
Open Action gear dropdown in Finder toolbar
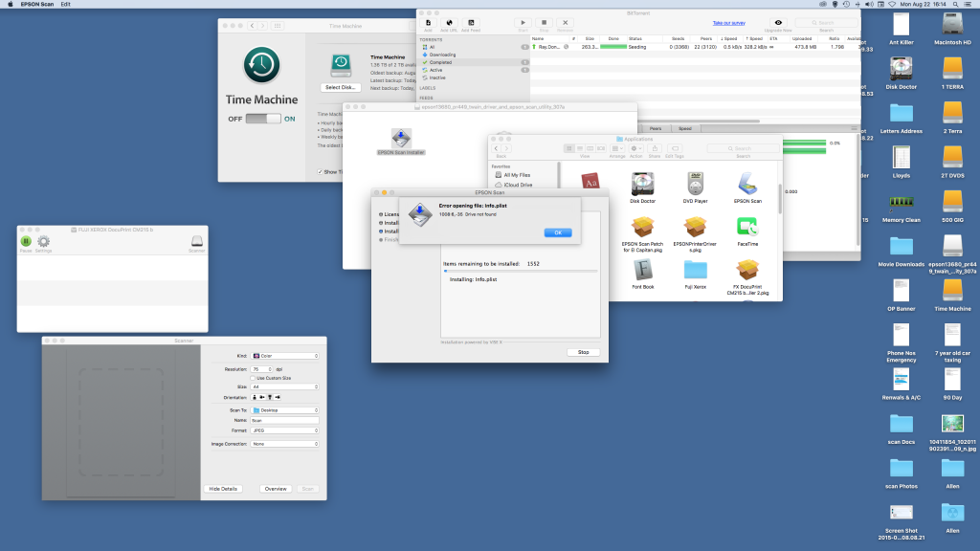pos(635,148)
